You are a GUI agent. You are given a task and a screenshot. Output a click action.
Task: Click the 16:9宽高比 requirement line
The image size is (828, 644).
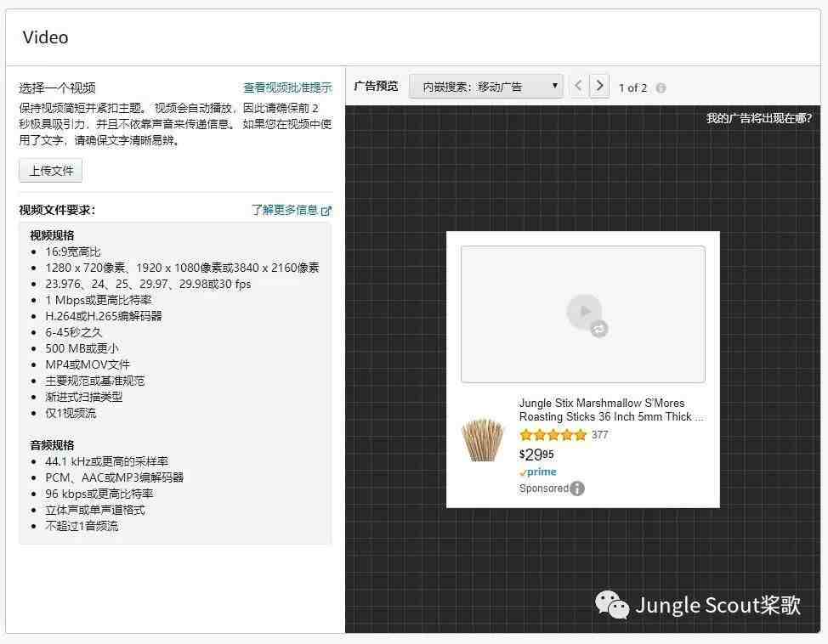(x=73, y=251)
